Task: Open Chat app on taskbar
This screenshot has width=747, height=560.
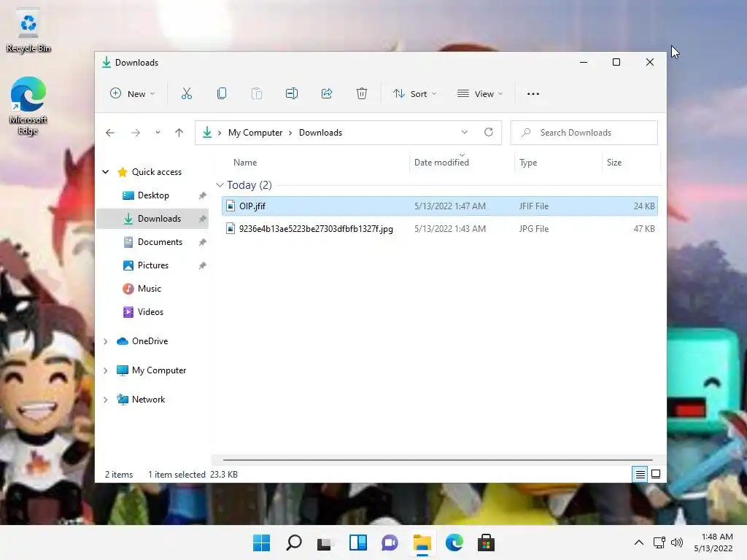Action: (x=390, y=542)
